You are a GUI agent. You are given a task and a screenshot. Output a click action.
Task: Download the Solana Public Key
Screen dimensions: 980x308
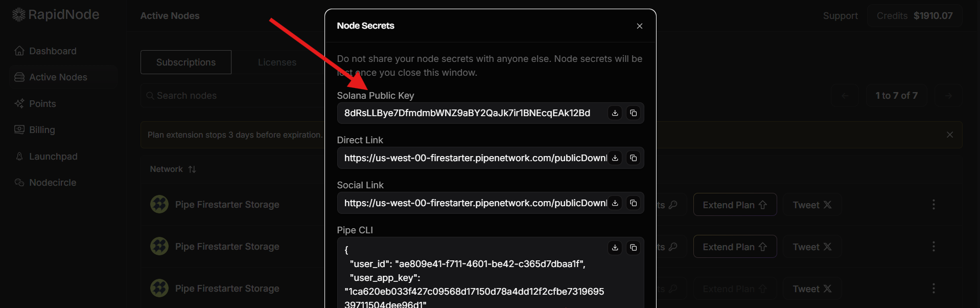click(615, 113)
